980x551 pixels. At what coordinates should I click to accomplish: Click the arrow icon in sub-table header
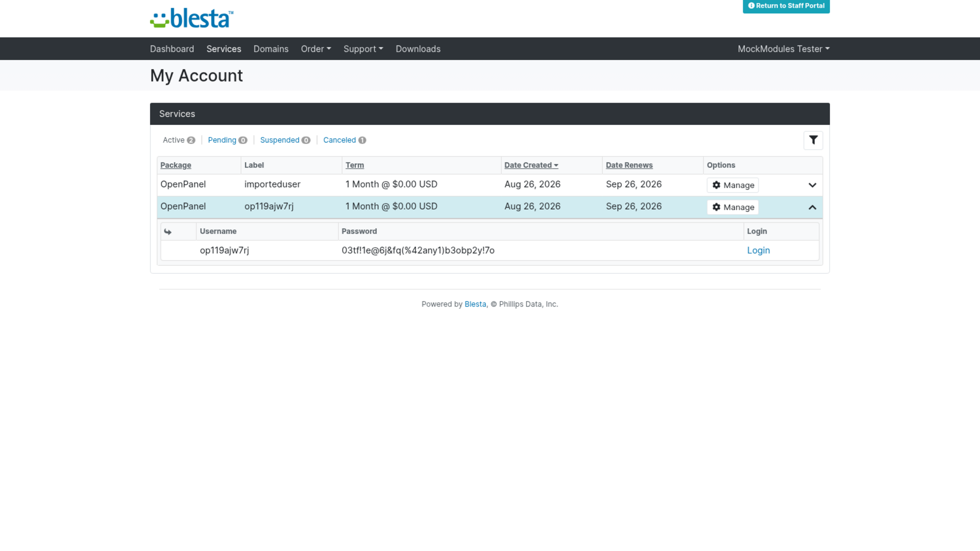tap(168, 232)
